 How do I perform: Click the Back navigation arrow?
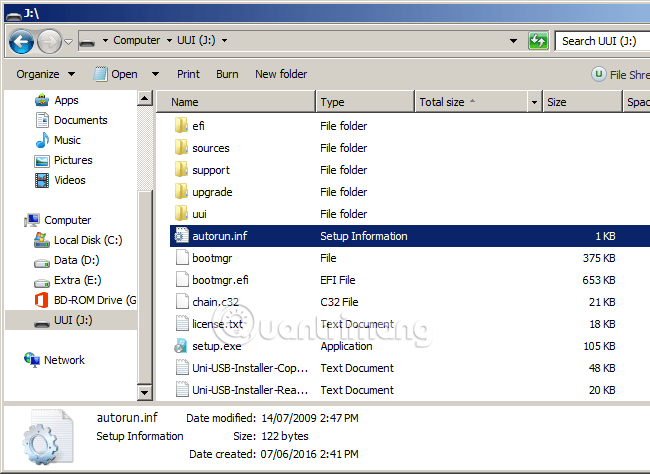click(21, 41)
